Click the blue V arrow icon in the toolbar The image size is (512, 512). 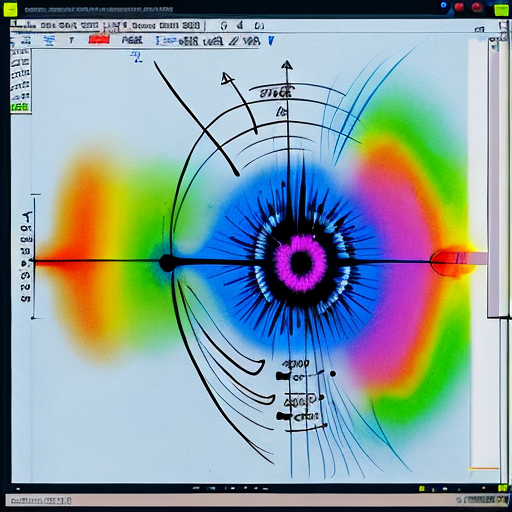point(271,41)
